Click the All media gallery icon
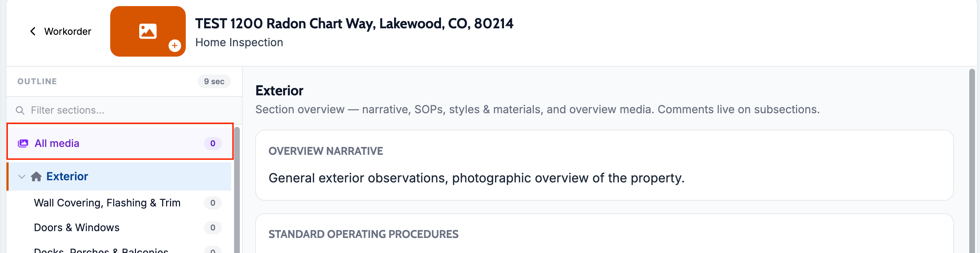The height and width of the screenshot is (253, 980). pyautogui.click(x=23, y=143)
